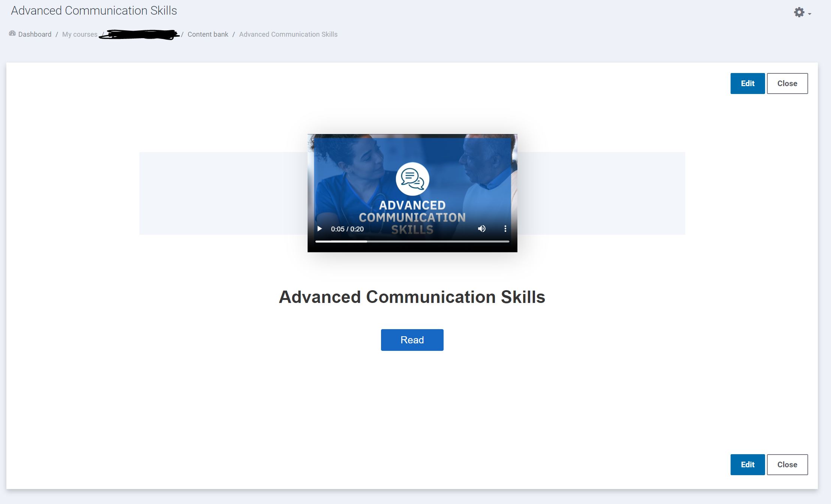Image resolution: width=831 pixels, height=504 pixels.
Task: Click the Dashboard icon in breadcrumb
Action: pos(12,33)
